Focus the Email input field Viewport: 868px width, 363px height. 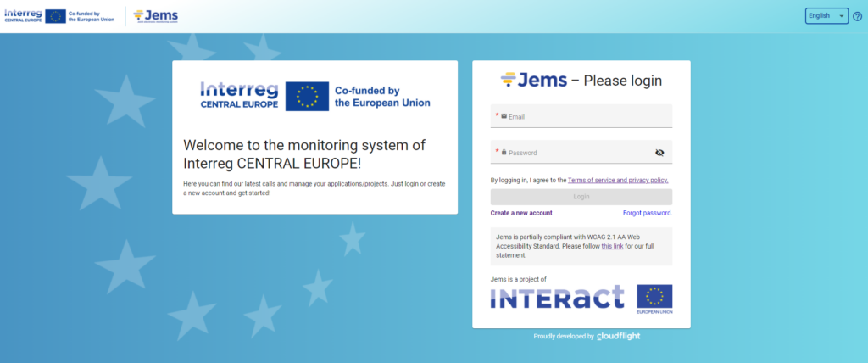(x=581, y=116)
